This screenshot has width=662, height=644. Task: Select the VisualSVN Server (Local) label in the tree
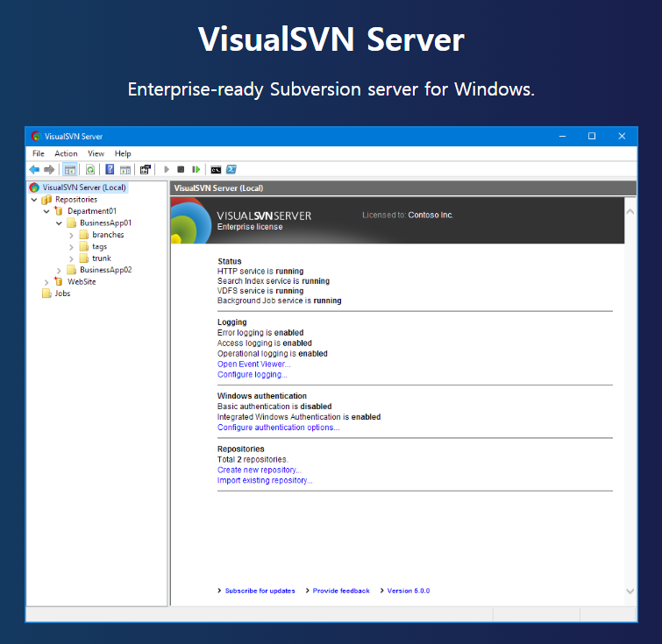click(x=84, y=188)
